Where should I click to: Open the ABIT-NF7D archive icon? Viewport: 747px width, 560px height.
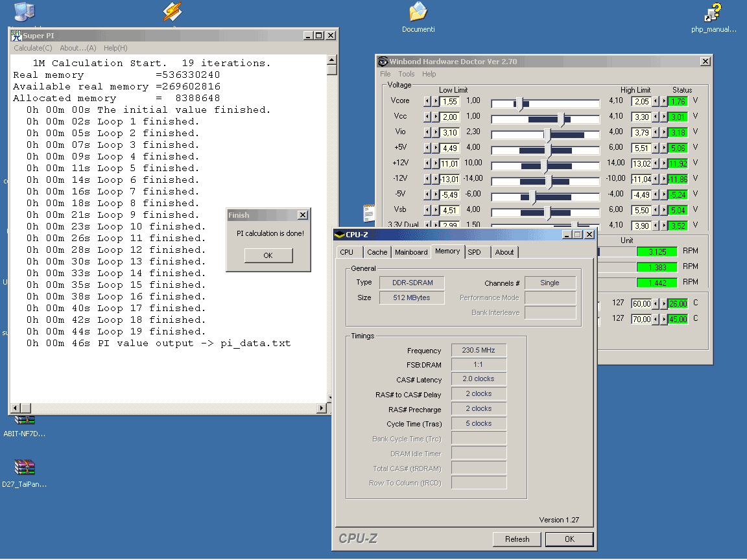tap(24, 420)
